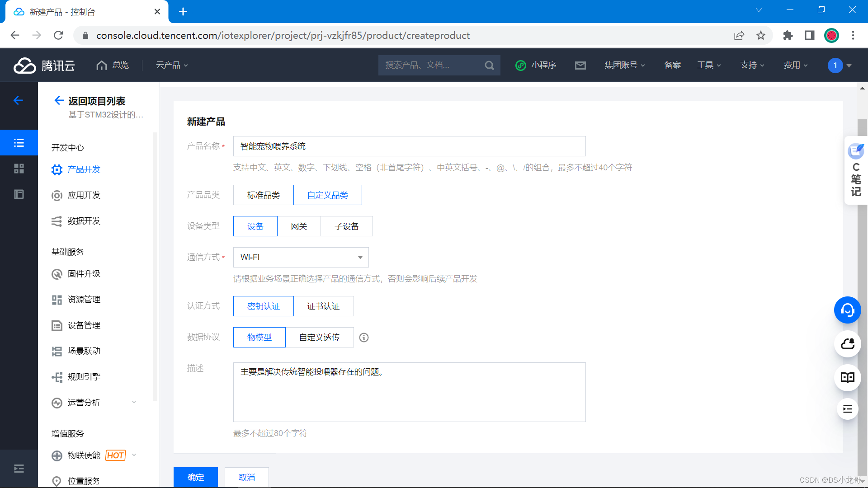Click the share page icon in address bar
868x488 pixels.
pos(739,35)
